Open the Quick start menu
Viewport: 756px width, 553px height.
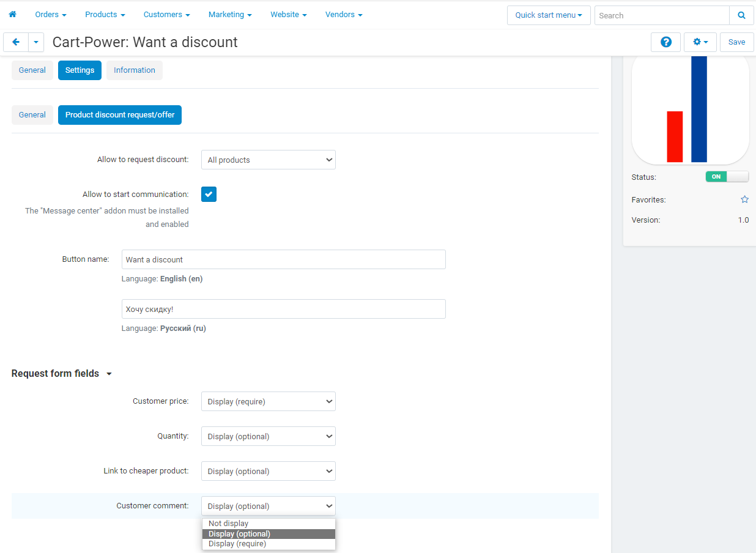pos(549,15)
